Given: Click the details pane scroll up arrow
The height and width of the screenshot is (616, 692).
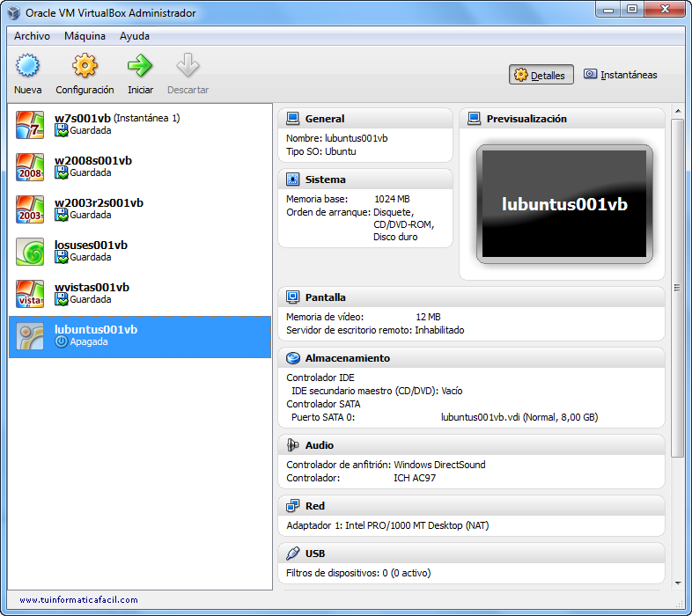Looking at the screenshot, I should tap(678, 111).
